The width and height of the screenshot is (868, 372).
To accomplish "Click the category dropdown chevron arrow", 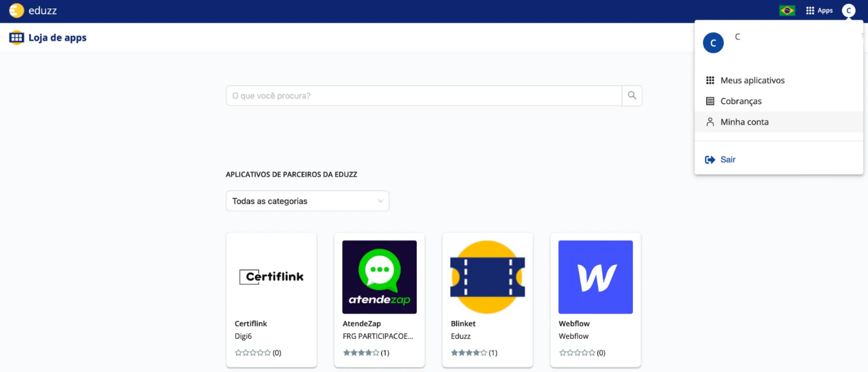I will [x=380, y=201].
